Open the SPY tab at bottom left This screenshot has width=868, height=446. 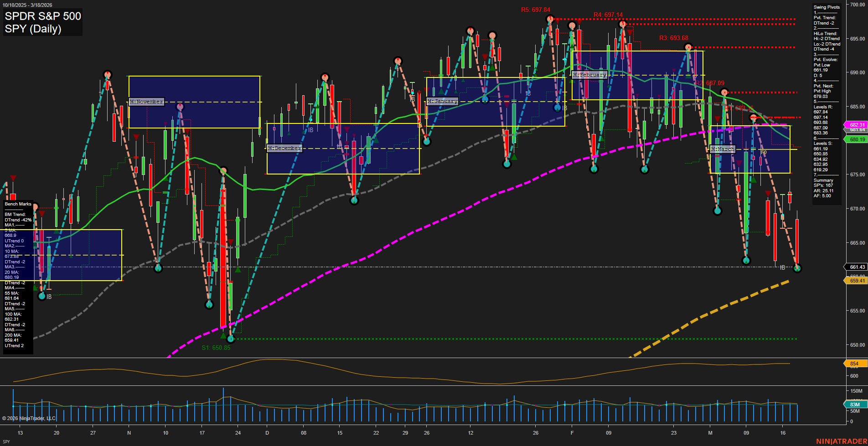6,441
